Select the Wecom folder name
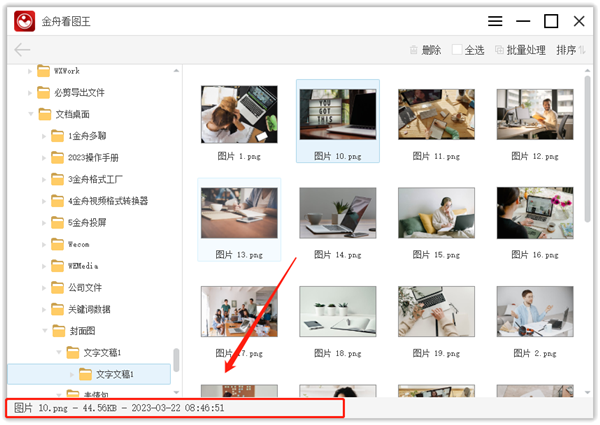This screenshot has height=425, width=600. pyautogui.click(x=78, y=244)
